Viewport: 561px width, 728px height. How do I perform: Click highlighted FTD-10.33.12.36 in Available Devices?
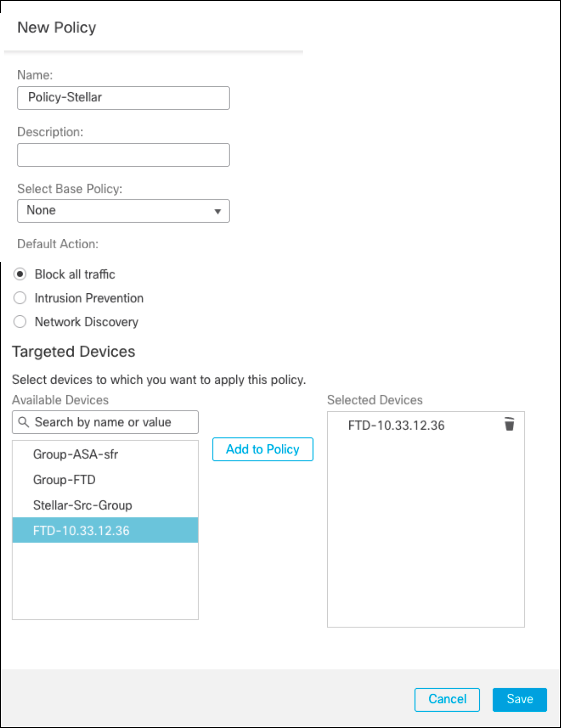[x=81, y=530]
